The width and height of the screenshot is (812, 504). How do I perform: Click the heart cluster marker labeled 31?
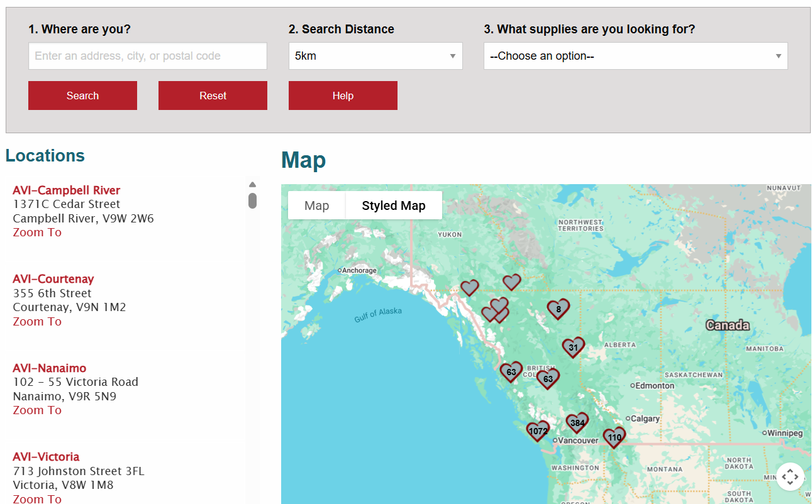click(x=573, y=347)
